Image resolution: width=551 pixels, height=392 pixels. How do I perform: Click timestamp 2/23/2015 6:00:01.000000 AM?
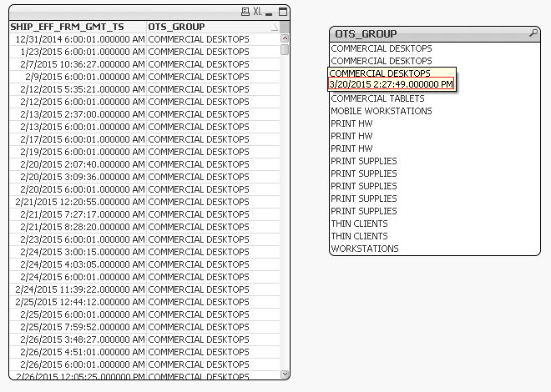83,239
